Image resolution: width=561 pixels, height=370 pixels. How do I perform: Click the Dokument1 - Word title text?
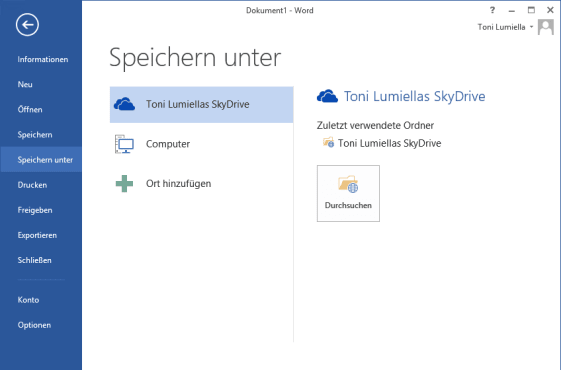tap(279, 10)
